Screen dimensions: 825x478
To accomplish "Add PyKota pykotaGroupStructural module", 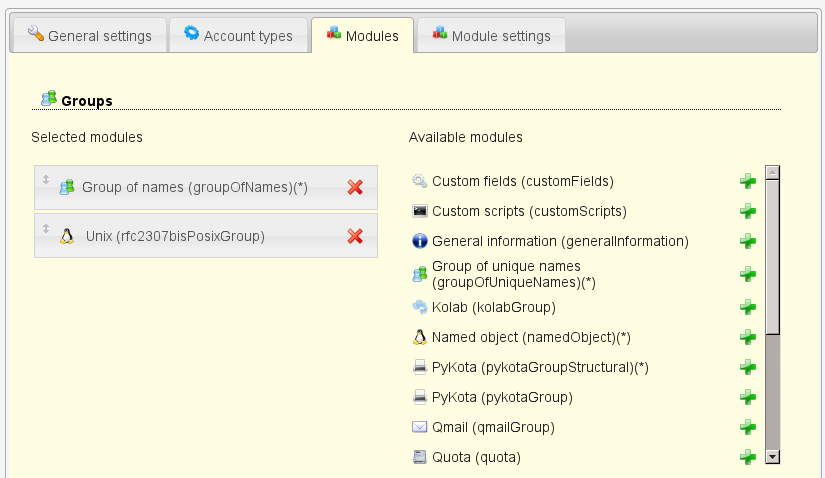I will tap(747, 367).
